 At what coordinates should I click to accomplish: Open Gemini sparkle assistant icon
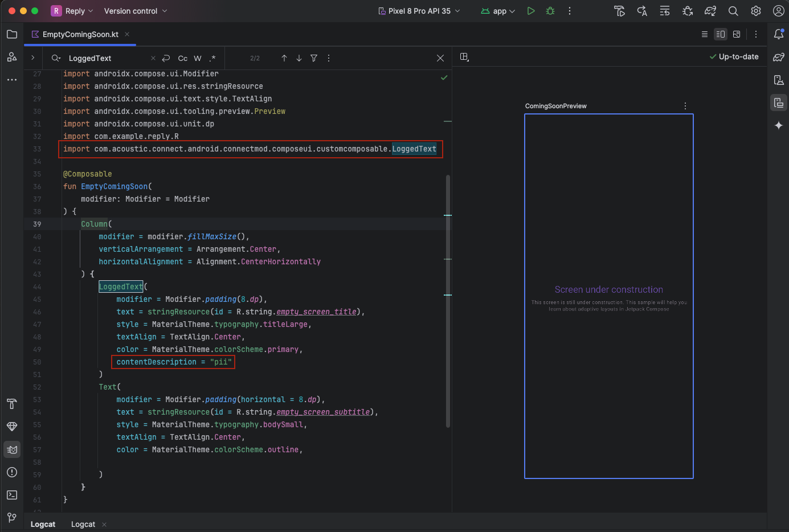(779, 125)
